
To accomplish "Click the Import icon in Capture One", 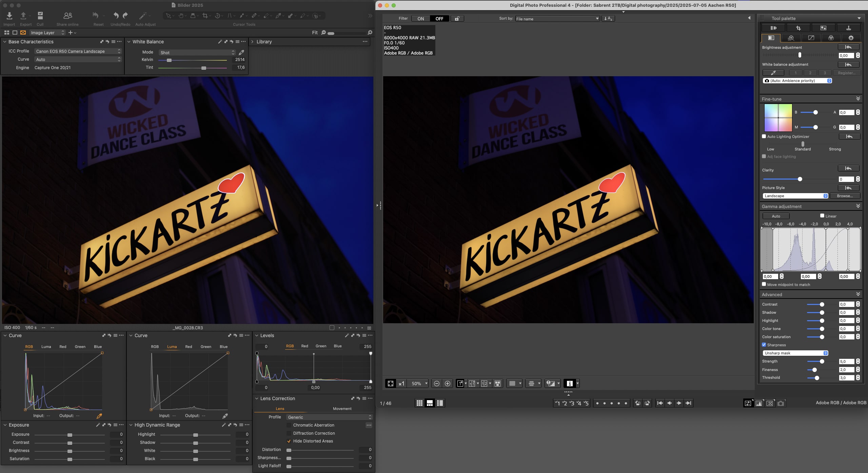I will (x=9, y=16).
